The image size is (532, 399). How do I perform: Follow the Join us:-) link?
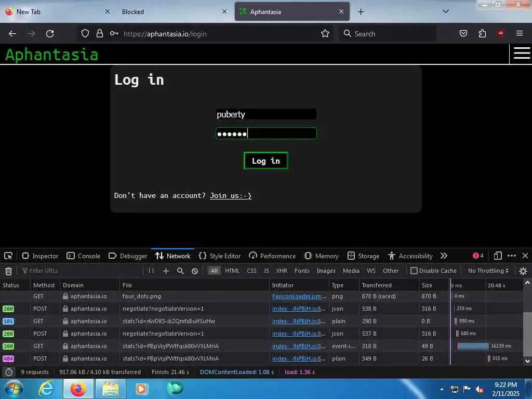point(231,195)
